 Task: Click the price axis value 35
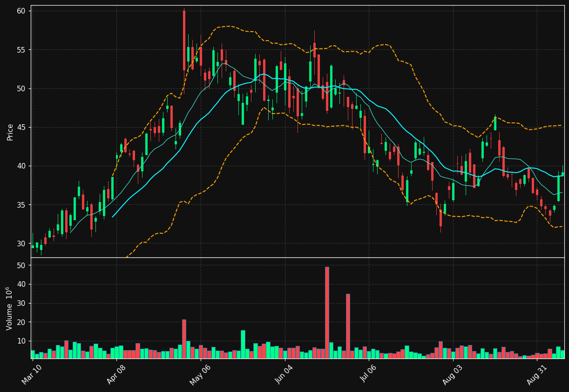pos(22,205)
